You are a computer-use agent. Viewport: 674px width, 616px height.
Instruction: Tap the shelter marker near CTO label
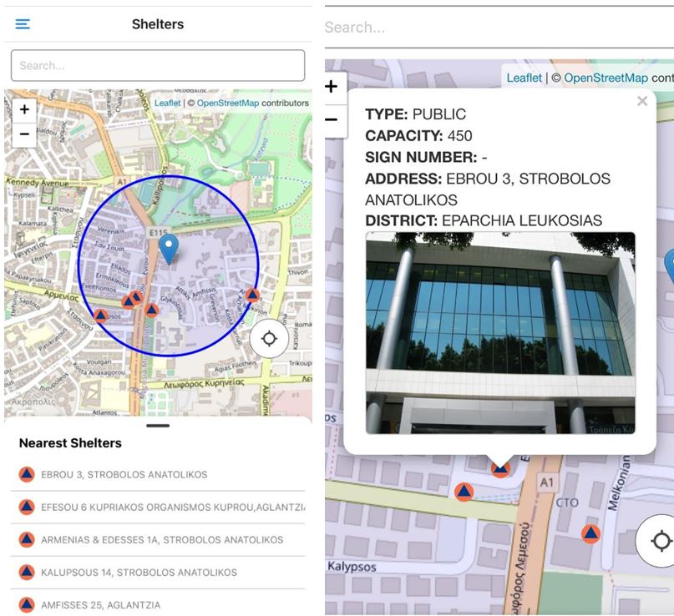click(590, 533)
